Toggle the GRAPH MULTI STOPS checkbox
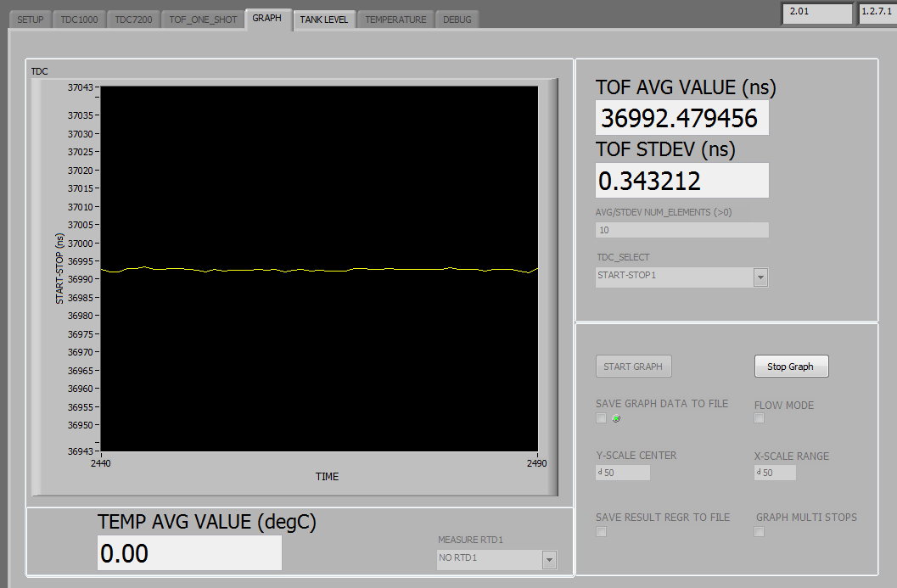This screenshot has height=588, width=897. [x=760, y=532]
